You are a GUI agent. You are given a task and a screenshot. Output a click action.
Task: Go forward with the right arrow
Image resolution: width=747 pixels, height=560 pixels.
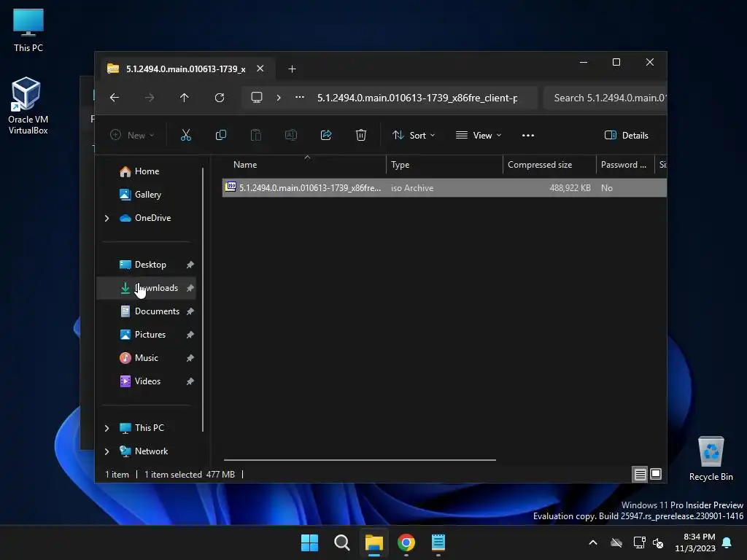(150, 98)
